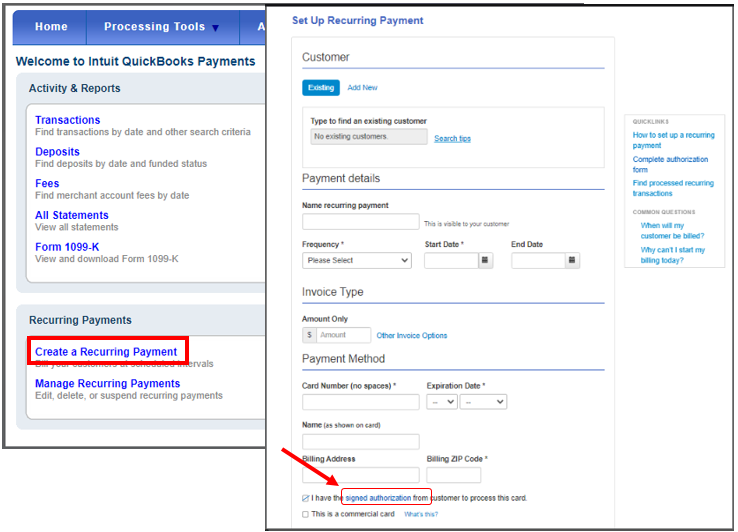Click the End Date input field
This screenshot has width=738, height=532.
coord(538,260)
